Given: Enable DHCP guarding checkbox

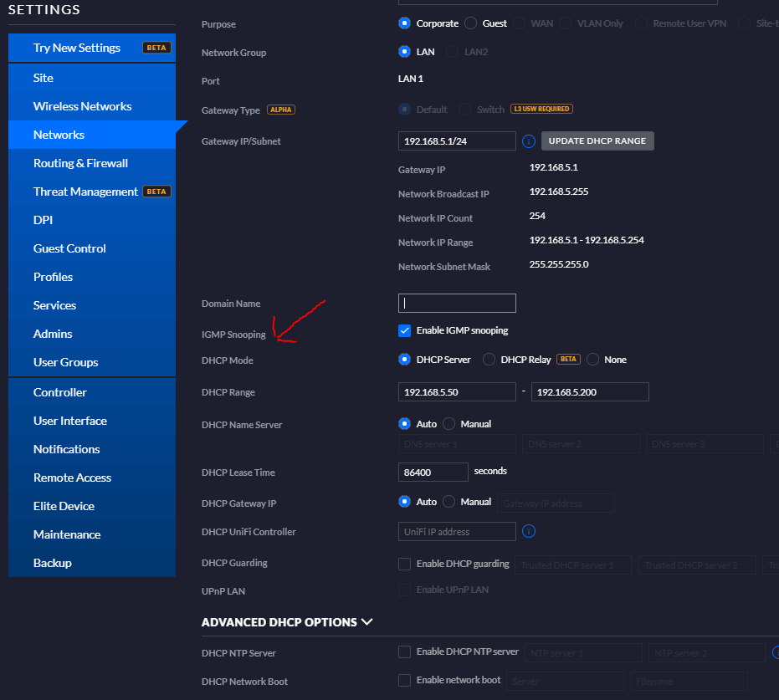Looking at the screenshot, I should 405,564.
